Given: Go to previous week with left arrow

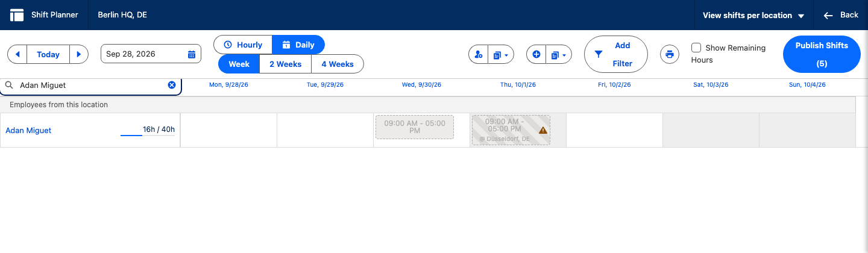Looking at the screenshot, I should click(17, 54).
